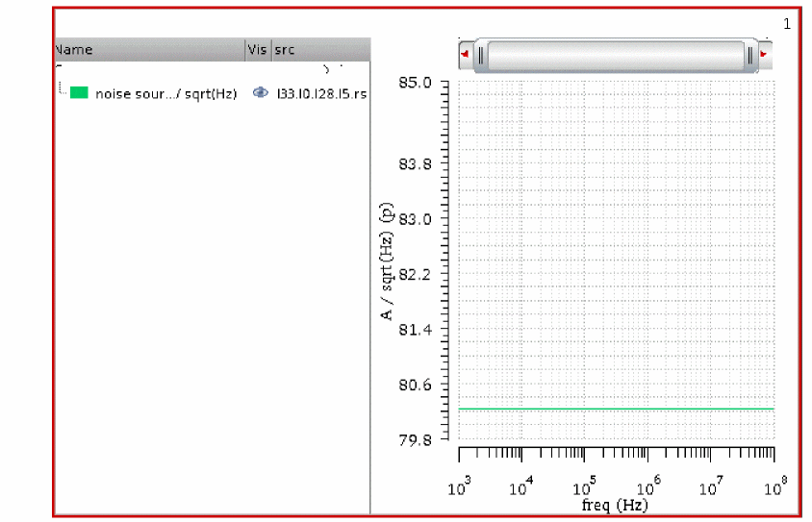Click the 85.0 y-axis tick label
This screenshot has width=812, height=522.
415,83
